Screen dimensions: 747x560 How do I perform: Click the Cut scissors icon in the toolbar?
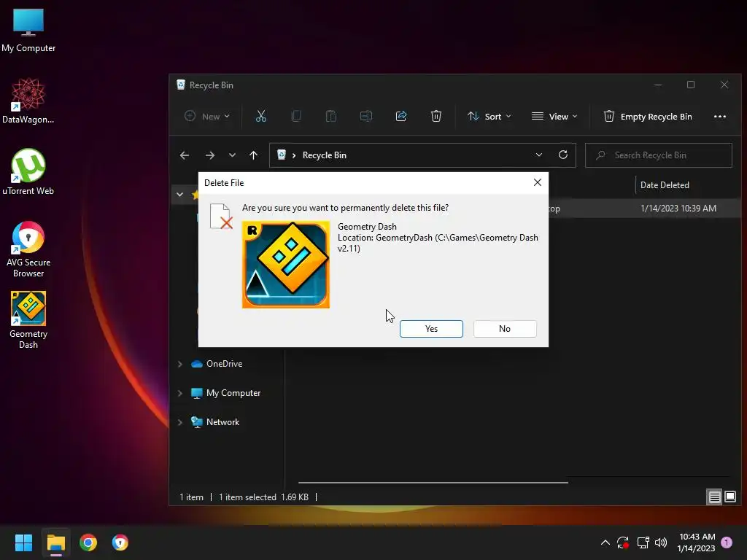[x=261, y=116]
